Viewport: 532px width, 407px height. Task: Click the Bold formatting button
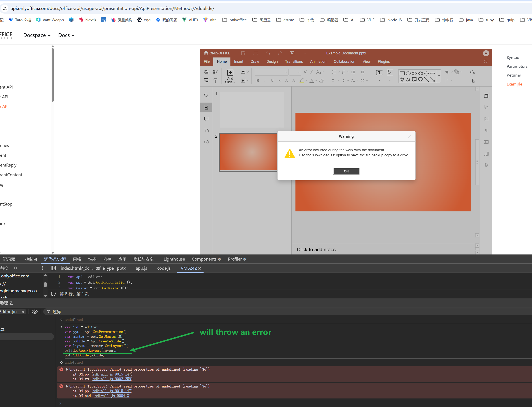(258, 80)
